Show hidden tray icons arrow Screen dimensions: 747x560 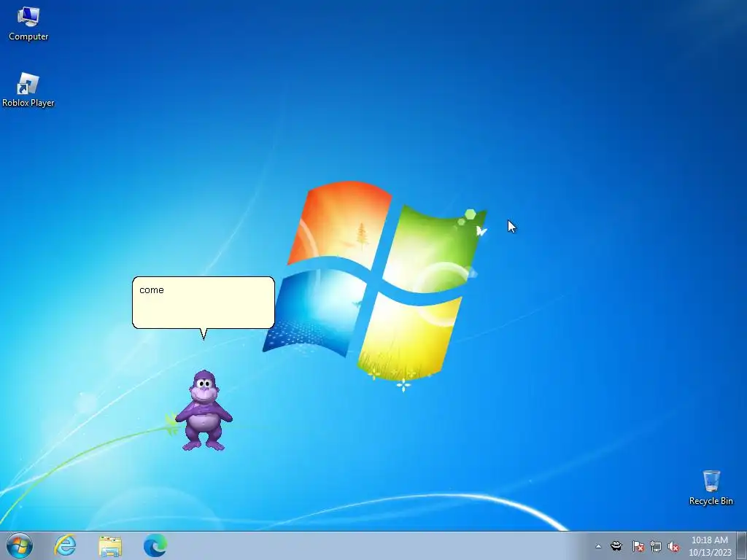[598, 546]
